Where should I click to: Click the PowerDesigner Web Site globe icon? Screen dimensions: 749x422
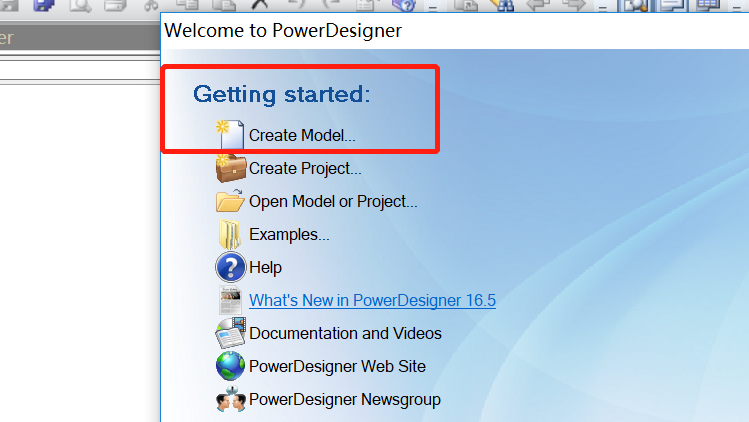(230, 366)
